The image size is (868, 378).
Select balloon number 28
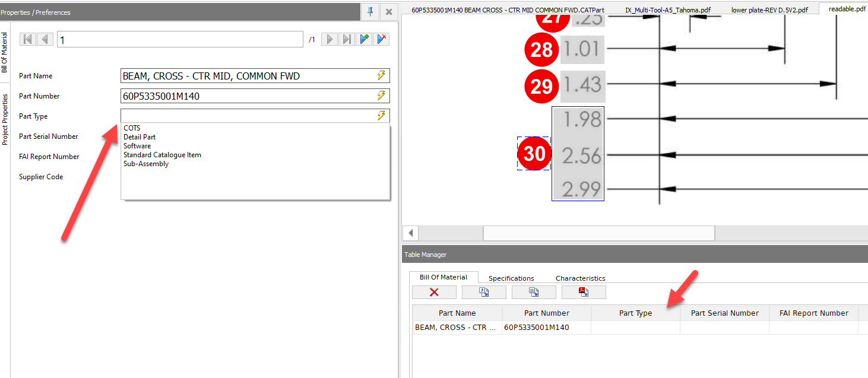coord(542,50)
